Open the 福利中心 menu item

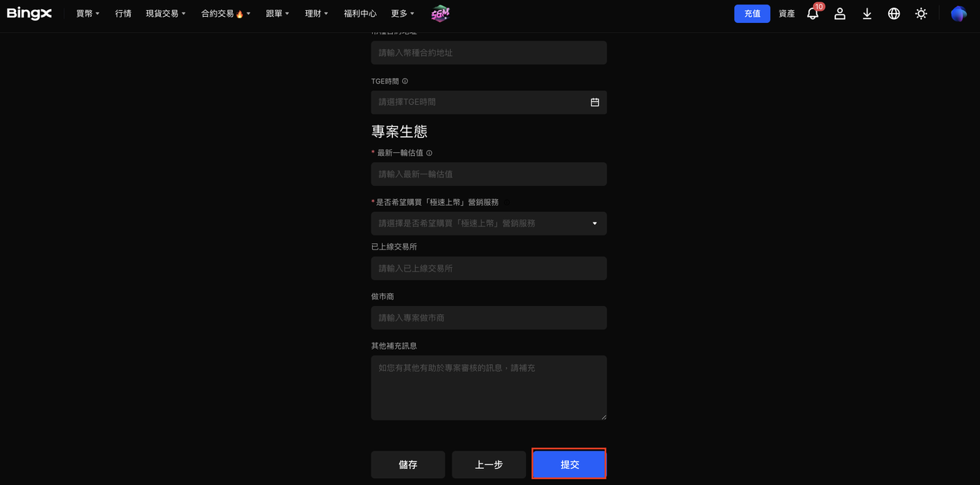(x=360, y=14)
